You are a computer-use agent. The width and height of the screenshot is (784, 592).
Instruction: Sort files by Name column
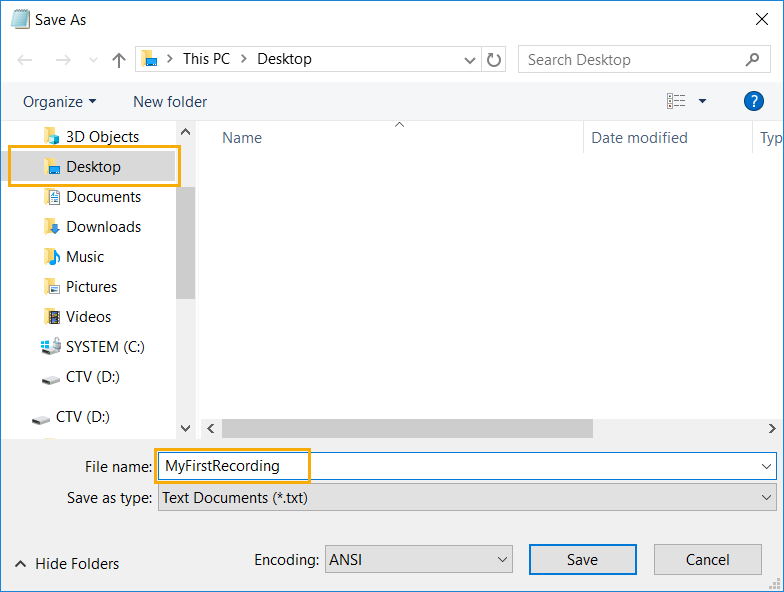pos(242,138)
